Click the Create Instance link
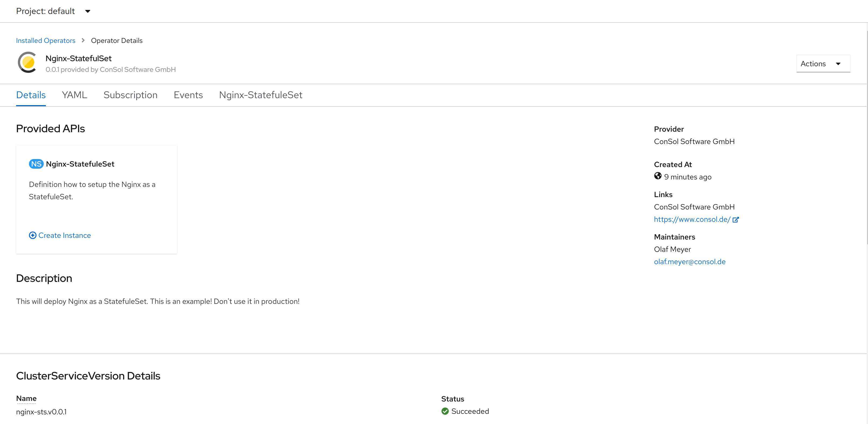This screenshot has width=868, height=424. coord(64,235)
